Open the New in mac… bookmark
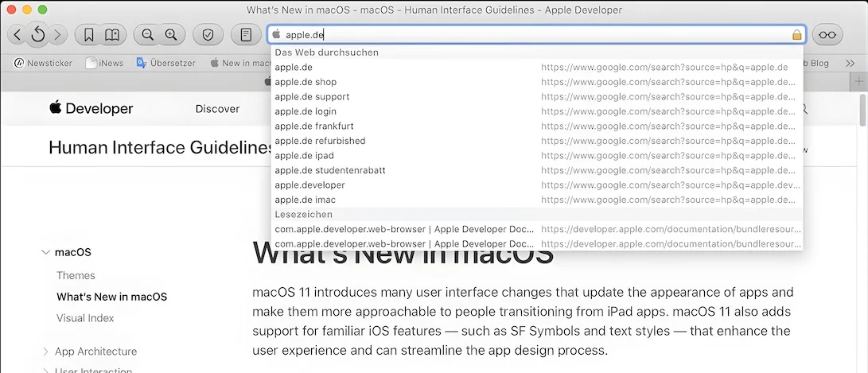The image size is (868, 373). pos(241,63)
